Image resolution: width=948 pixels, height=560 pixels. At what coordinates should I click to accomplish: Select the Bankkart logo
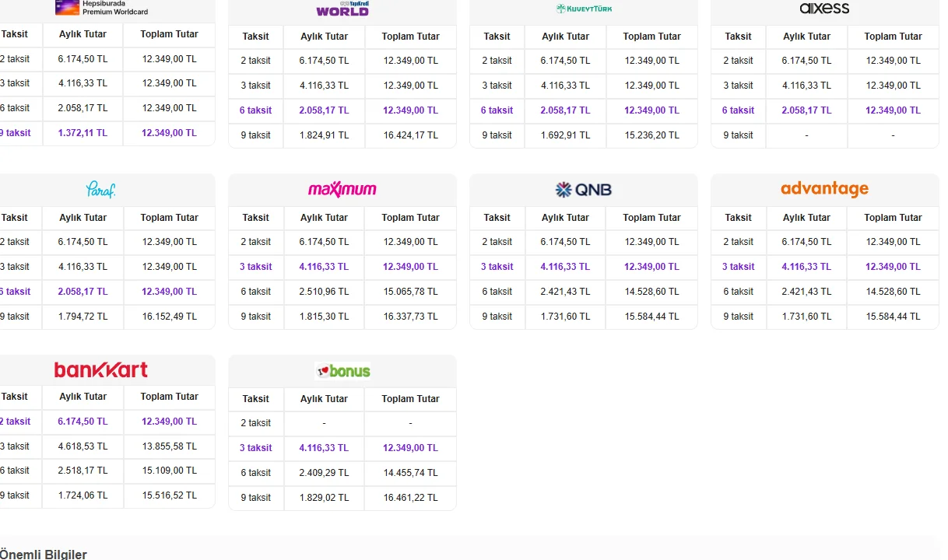(x=101, y=369)
